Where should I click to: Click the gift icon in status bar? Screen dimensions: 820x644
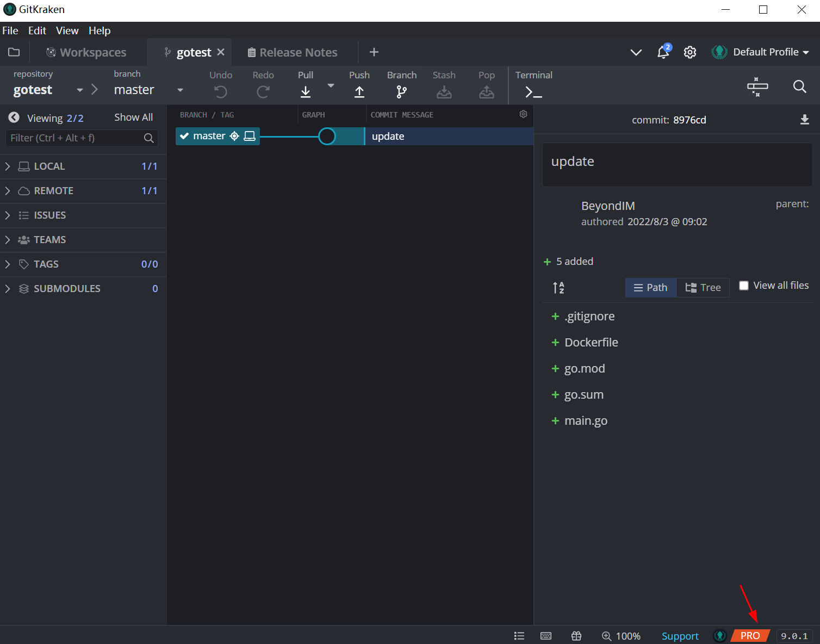[x=576, y=636]
